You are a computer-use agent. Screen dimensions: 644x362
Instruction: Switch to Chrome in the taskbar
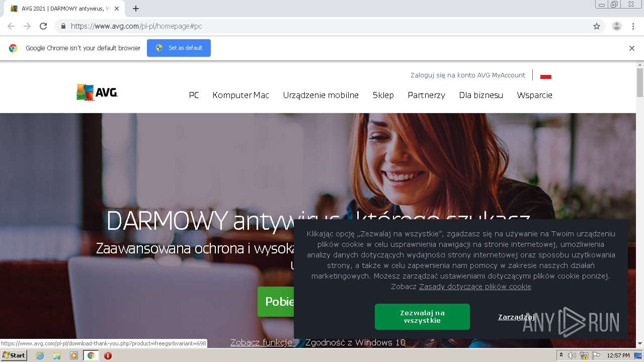point(91,355)
